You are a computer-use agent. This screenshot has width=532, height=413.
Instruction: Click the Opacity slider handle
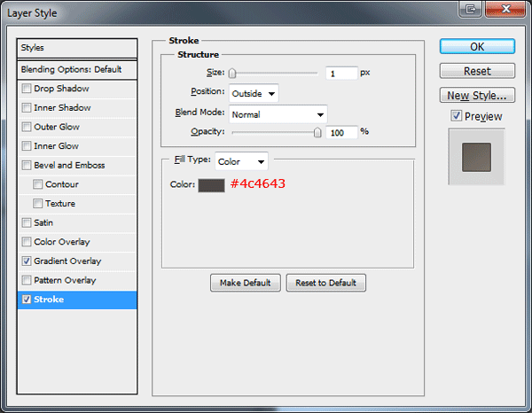[317, 132]
